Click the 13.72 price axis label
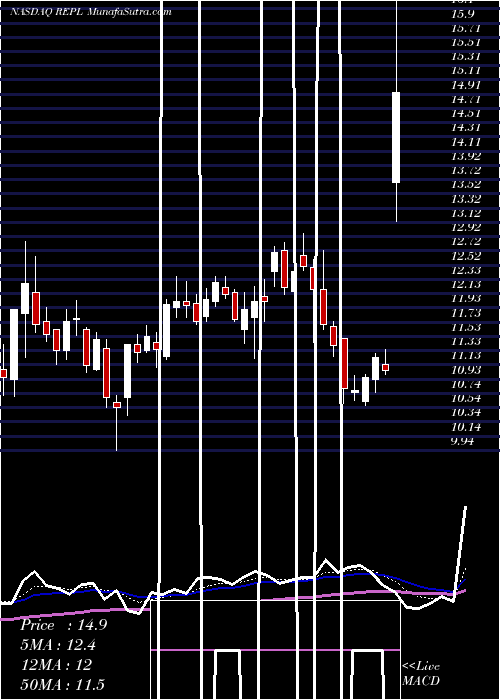 pos(466,170)
